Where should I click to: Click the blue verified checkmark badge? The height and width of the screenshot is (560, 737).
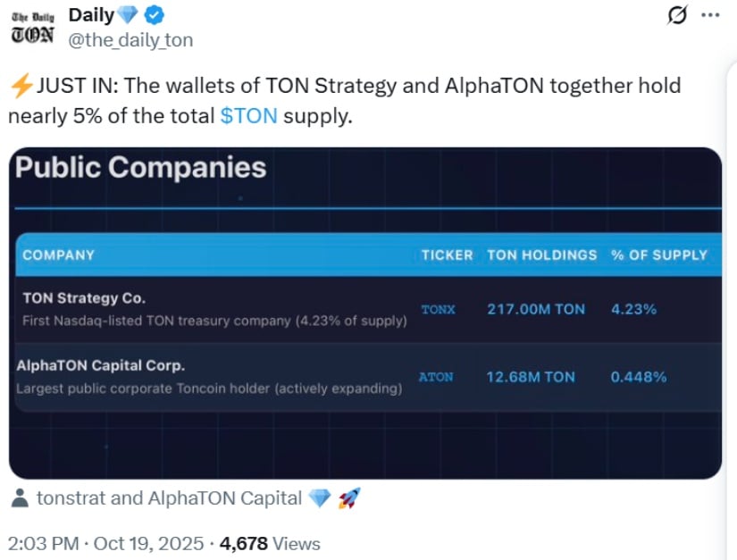[x=154, y=16]
